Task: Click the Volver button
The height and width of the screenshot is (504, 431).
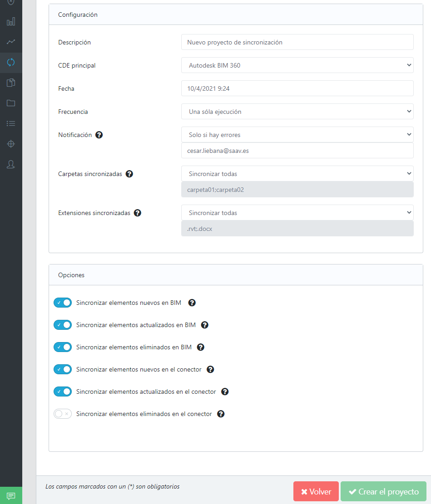Action: click(316, 491)
